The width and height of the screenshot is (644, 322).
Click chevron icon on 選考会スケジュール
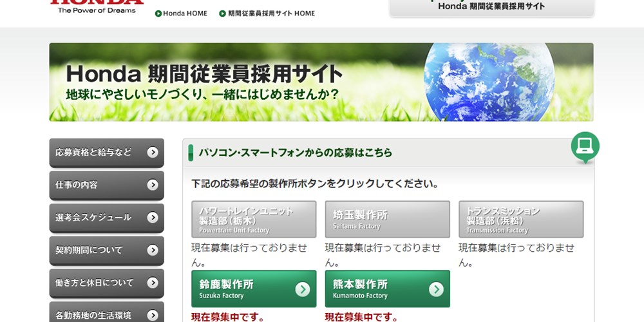point(153,218)
